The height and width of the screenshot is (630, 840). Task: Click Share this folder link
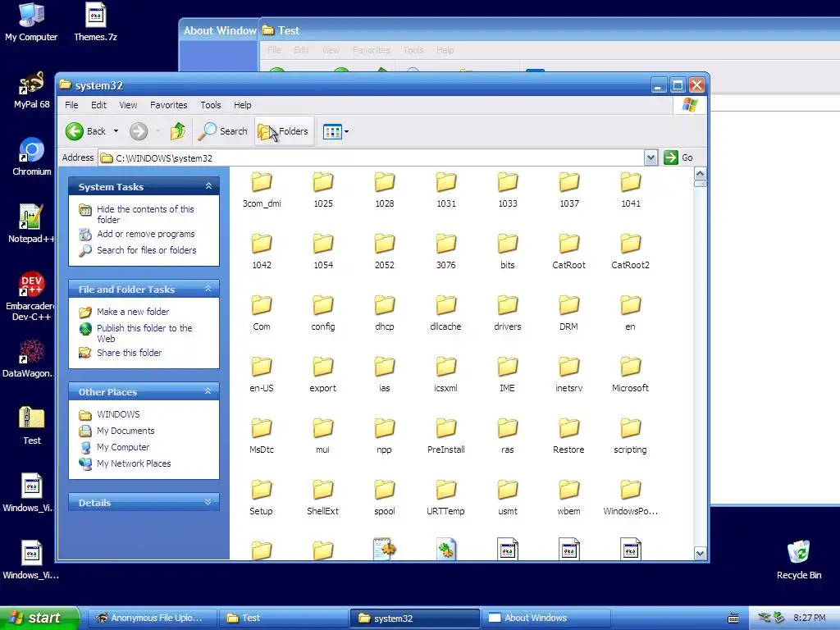click(x=129, y=353)
